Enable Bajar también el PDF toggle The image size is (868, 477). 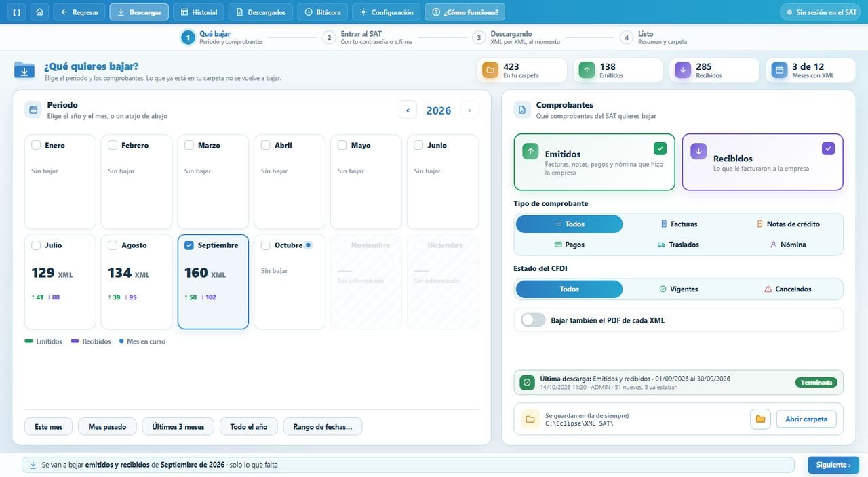533,320
